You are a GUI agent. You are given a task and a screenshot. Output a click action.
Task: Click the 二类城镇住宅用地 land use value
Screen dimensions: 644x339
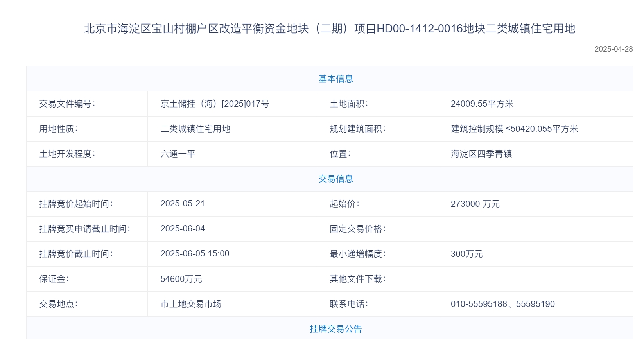[196, 129]
